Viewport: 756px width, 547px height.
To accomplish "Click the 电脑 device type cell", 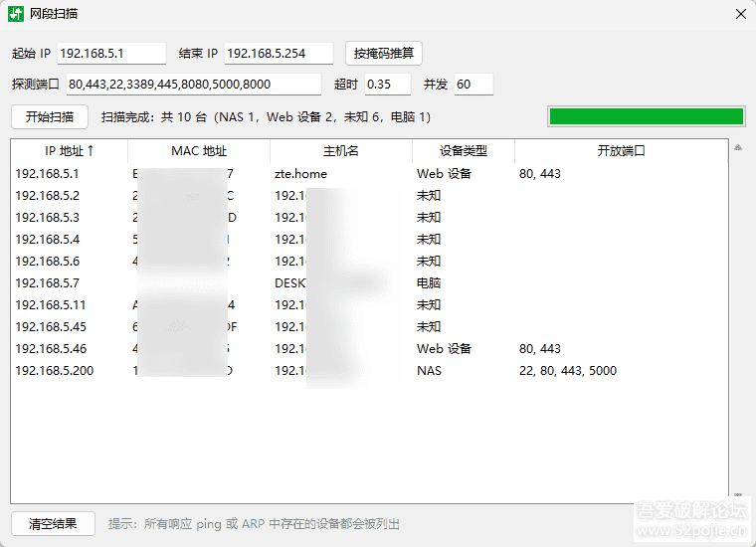I will pos(429,282).
